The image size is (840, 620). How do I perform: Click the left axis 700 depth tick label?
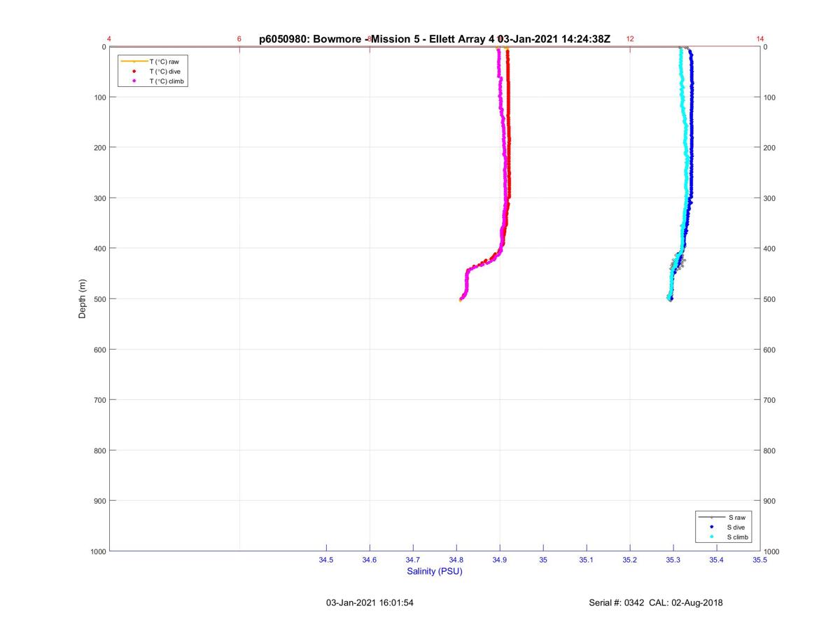[100, 400]
